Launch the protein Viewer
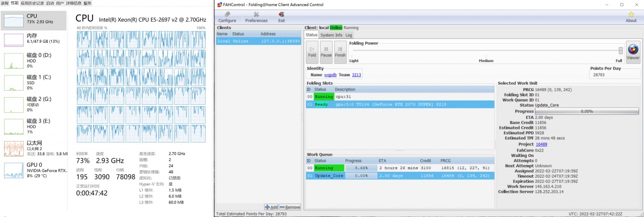This screenshot has height=217, width=644. [633, 52]
